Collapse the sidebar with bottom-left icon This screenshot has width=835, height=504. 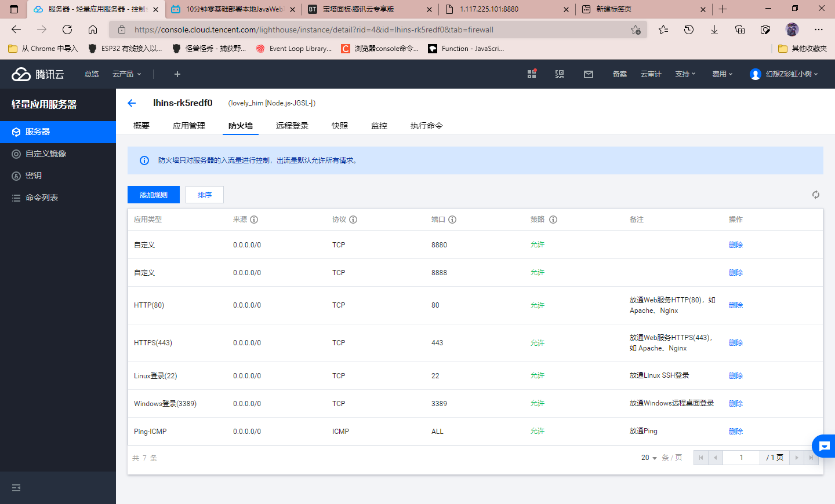(16, 488)
